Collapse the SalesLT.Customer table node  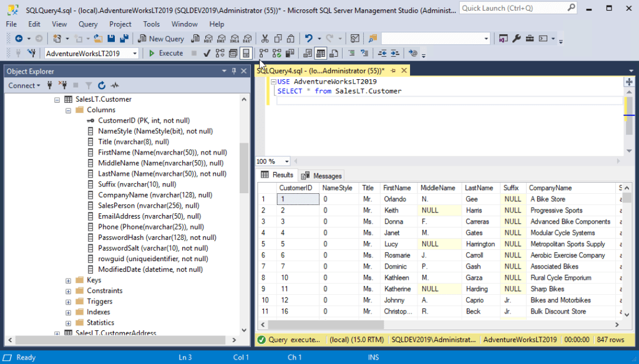(57, 100)
